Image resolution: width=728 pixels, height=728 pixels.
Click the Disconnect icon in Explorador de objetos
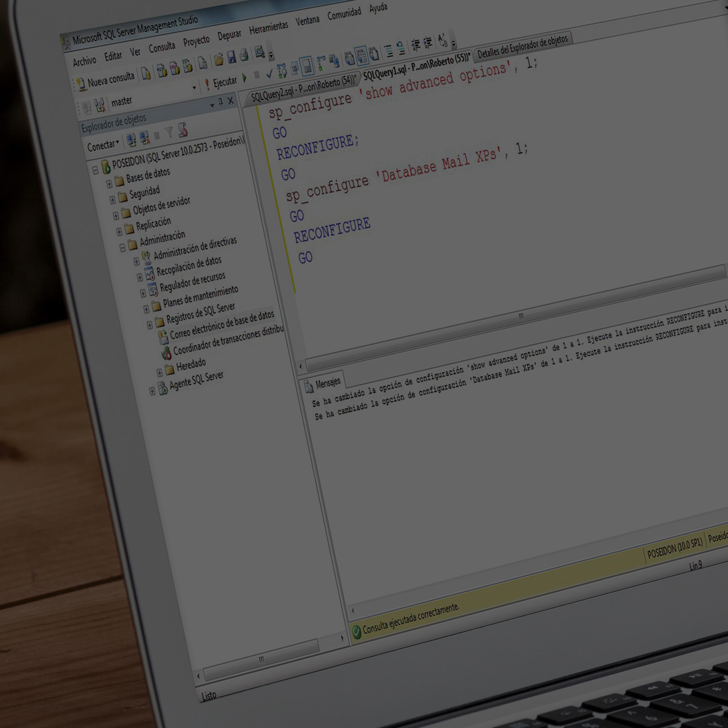point(144,138)
